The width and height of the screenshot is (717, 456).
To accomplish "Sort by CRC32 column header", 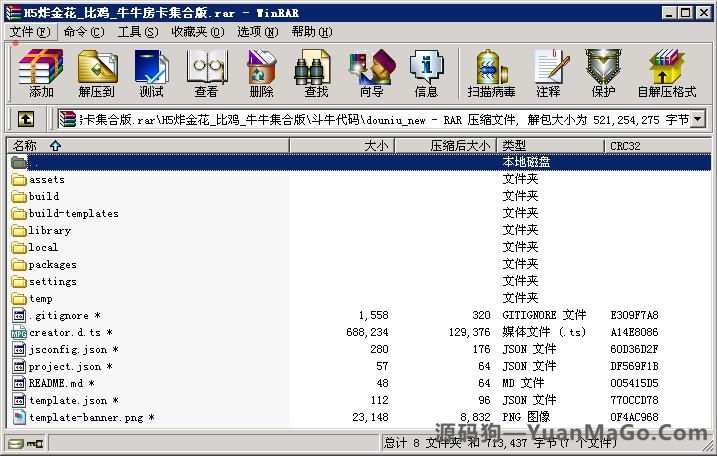I will coord(658,145).
